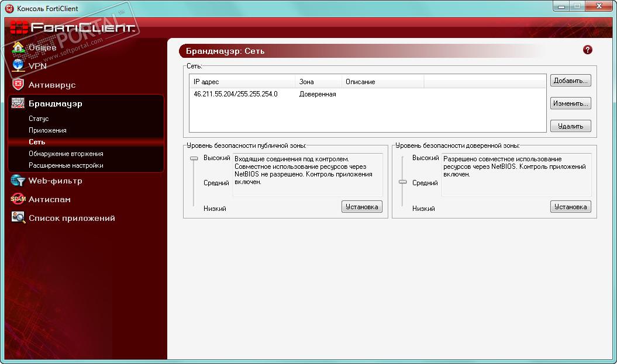
Task: Open the Антивирус section
Action: [x=52, y=85]
